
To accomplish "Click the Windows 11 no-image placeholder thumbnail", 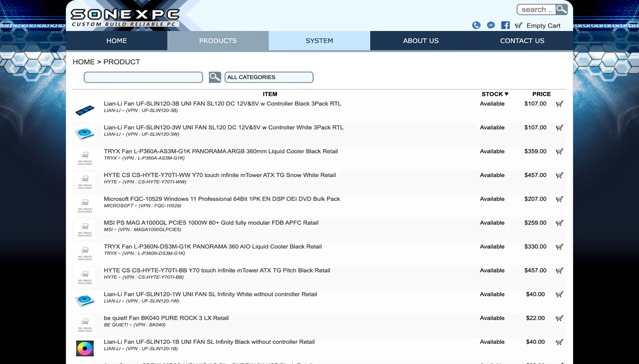I will click(x=85, y=205).
